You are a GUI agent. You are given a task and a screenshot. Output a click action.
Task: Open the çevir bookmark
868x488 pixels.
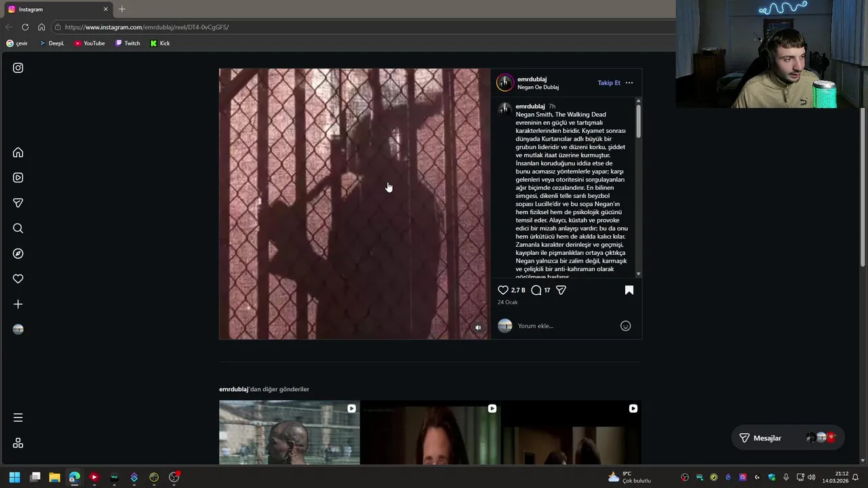tap(17, 43)
